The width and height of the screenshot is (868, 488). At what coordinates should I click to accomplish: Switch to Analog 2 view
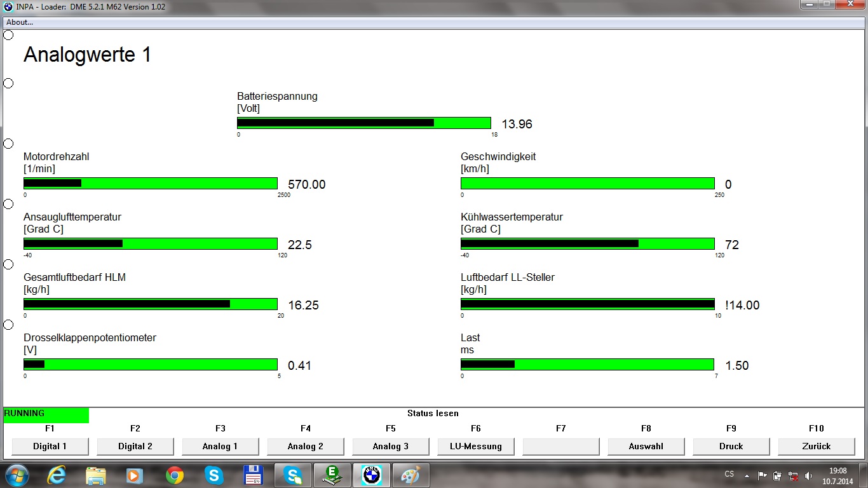point(306,447)
